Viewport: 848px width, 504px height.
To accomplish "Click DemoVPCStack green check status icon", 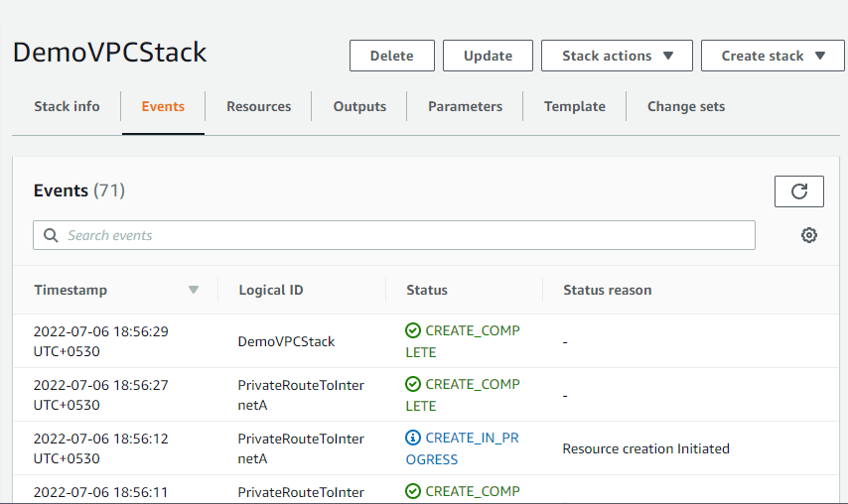I will pyautogui.click(x=413, y=330).
